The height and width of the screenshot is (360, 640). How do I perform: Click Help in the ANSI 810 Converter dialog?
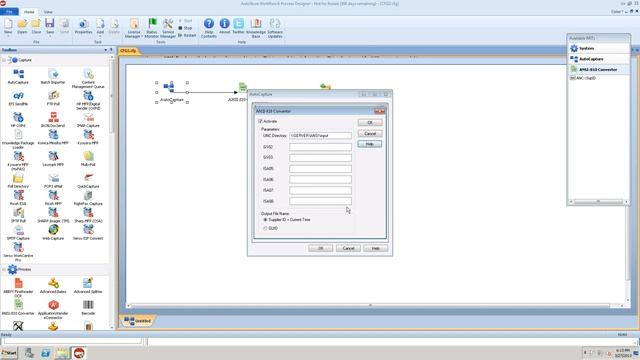pos(370,144)
